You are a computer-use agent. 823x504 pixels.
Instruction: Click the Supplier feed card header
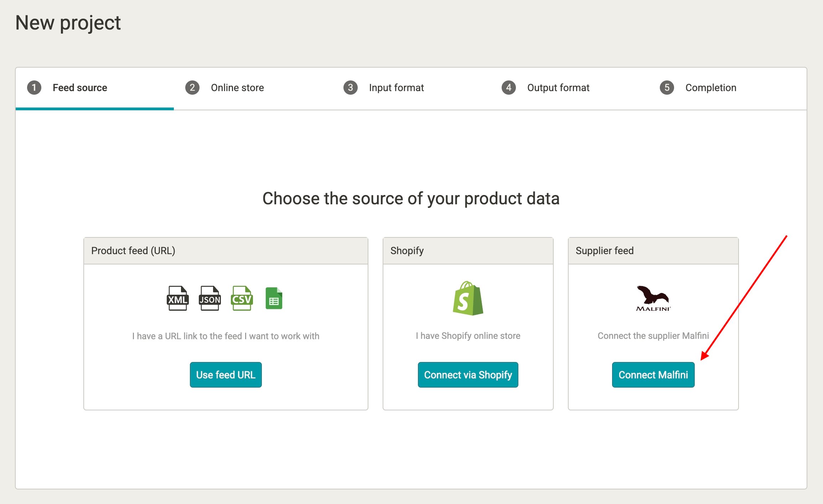pos(653,251)
